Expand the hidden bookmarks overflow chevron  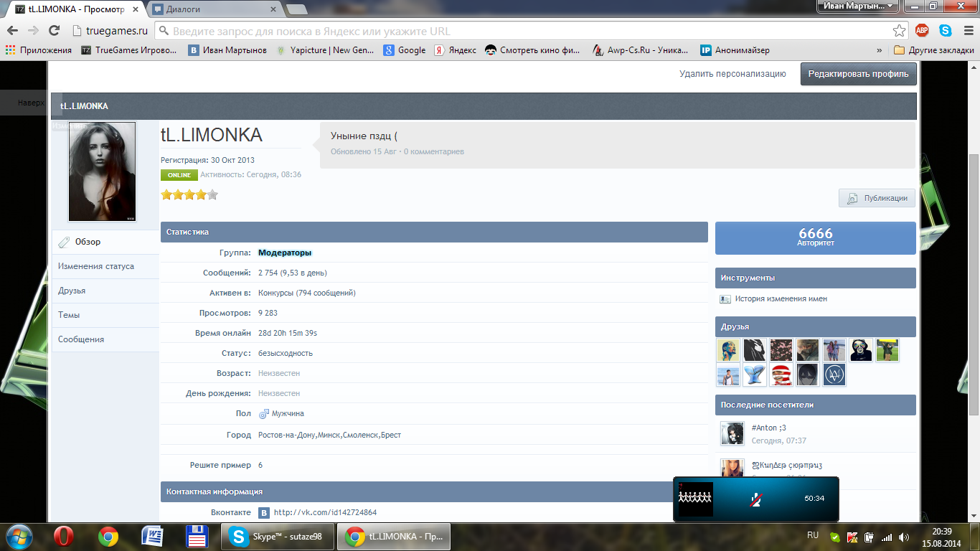pos(880,50)
